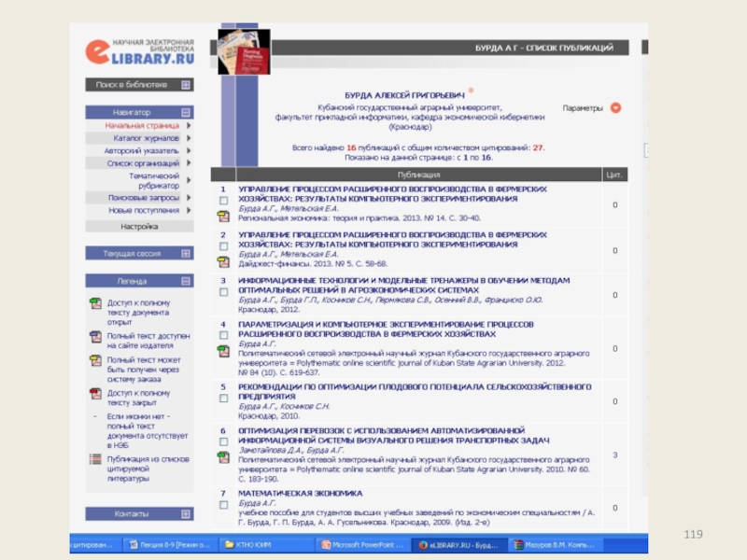Image resolution: width=747 pixels, height=560 pixels.
Task: Expand the Контакты panel
Action: click(x=186, y=513)
